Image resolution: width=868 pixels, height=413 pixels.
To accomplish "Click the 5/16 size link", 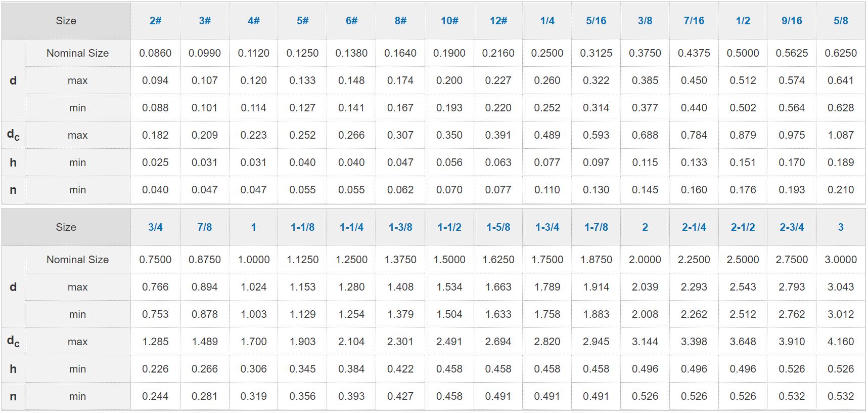I will [596, 21].
